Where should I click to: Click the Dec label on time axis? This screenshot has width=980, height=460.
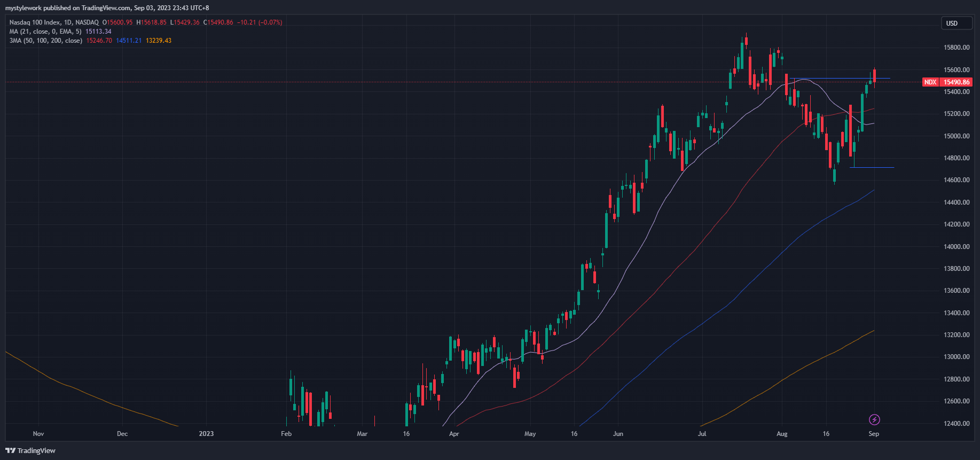(x=122, y=434)
